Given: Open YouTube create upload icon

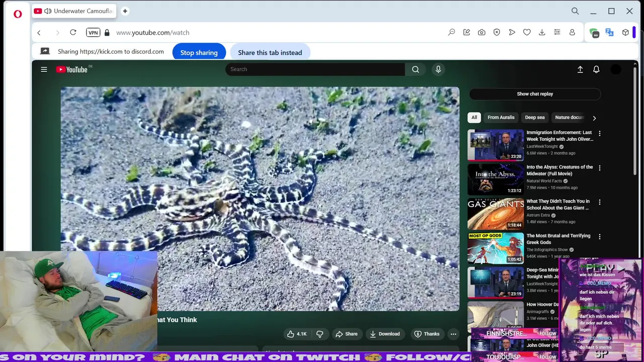Looking at the screenshot, I should 580,69.
